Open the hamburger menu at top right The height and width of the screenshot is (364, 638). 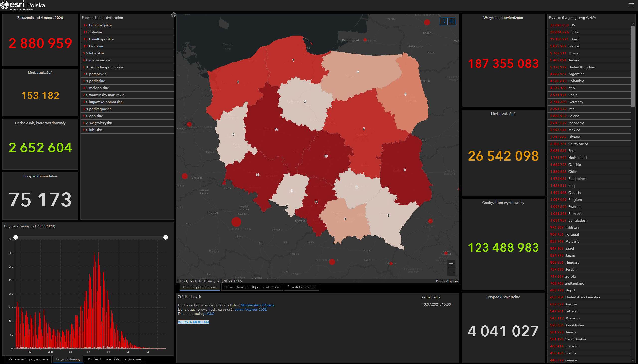point(631,5)
